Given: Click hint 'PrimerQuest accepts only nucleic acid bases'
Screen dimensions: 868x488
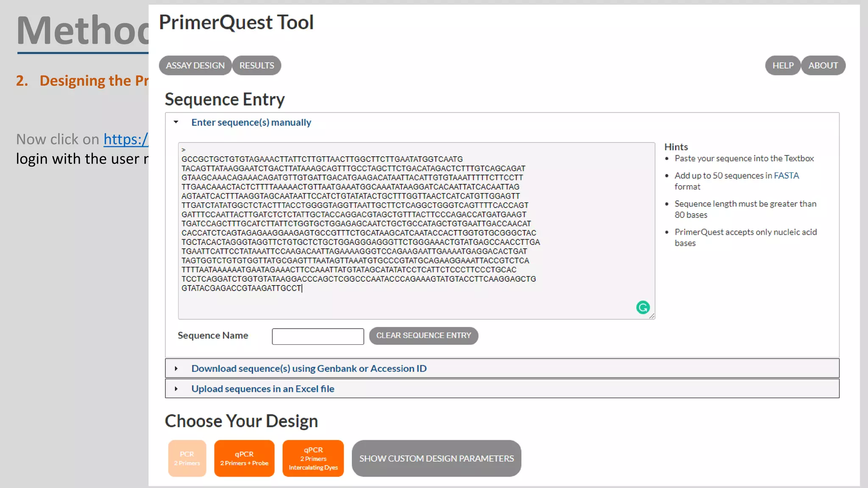Looking at the screenshot, I should tap(746, 238).
